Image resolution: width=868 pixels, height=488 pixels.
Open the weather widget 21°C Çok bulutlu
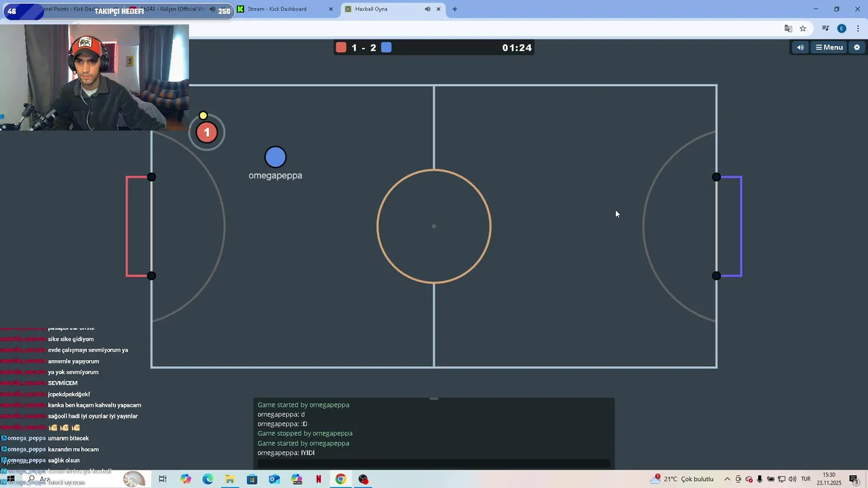pos(682,479)
